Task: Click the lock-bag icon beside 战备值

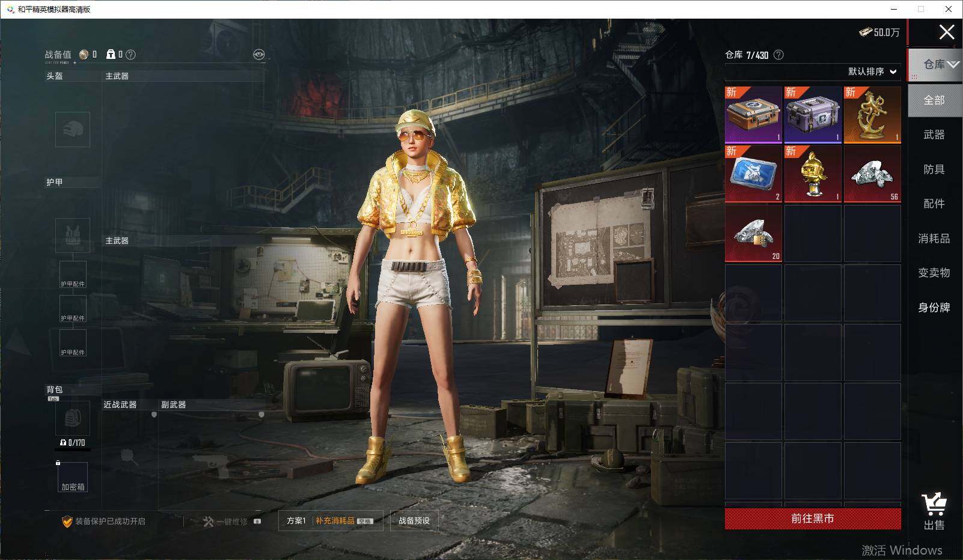Action: coord(111,55)
